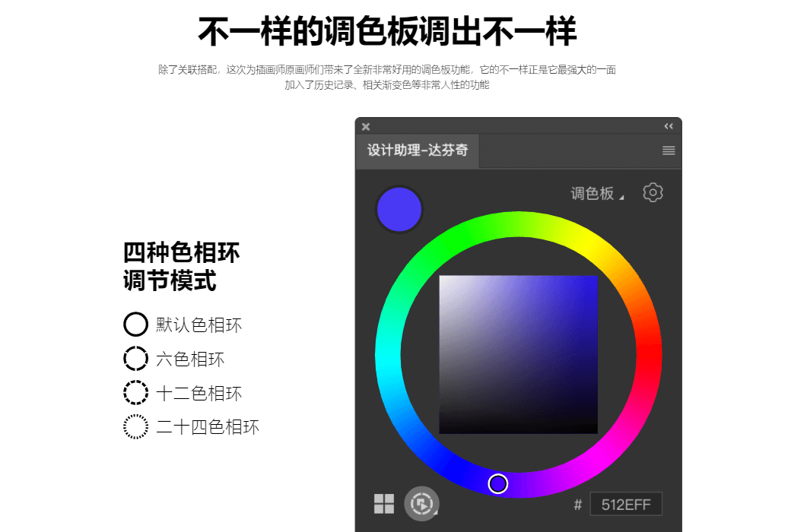This screenshot has width=791, height=532.
Task: Open the color palette settings gear
Action: point(653,192)
